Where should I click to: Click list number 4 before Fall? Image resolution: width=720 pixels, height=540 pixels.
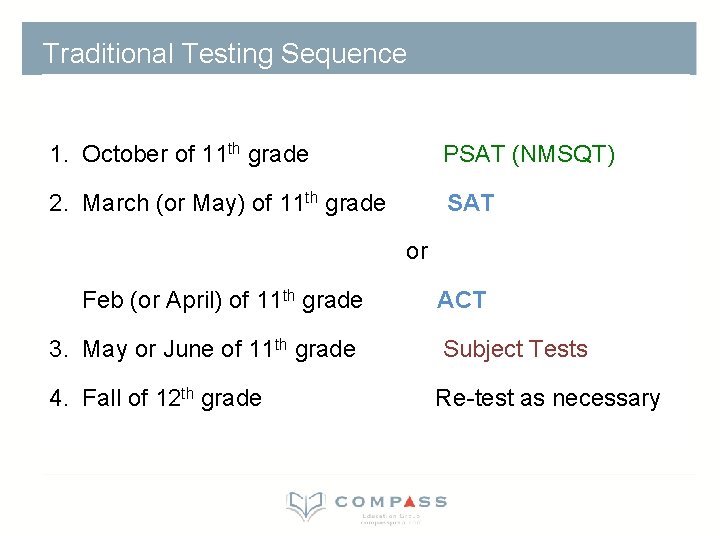57,398
